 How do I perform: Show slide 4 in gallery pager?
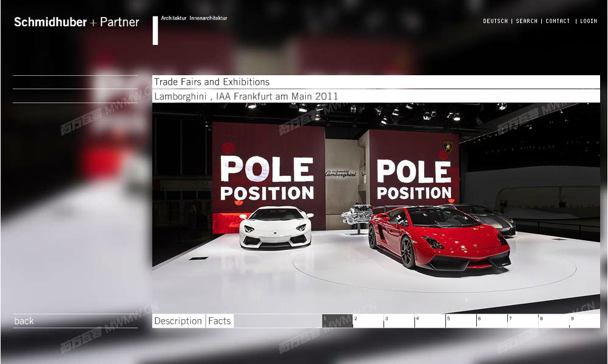(x=430, y=321)
